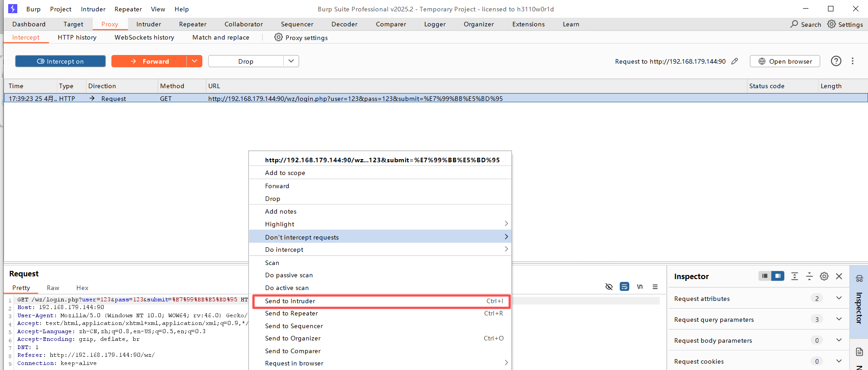Open Settings gear in top right
The height and width of the screenshot is (370, 868).
click(831, 24)
